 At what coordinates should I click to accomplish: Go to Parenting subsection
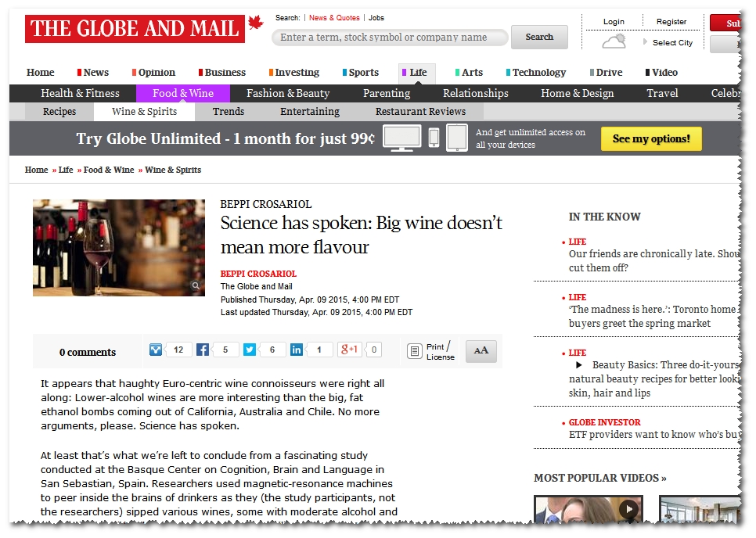click(387, 93)
